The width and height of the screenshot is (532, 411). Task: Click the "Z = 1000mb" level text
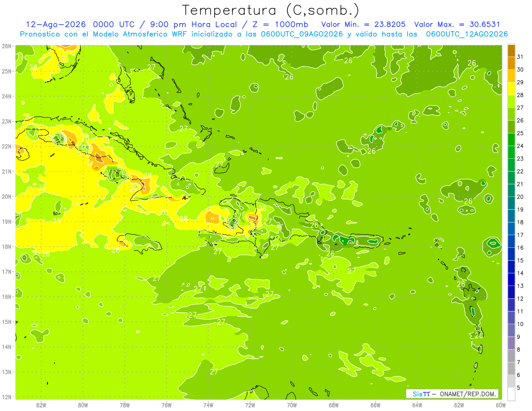click(x=281, y=24)
